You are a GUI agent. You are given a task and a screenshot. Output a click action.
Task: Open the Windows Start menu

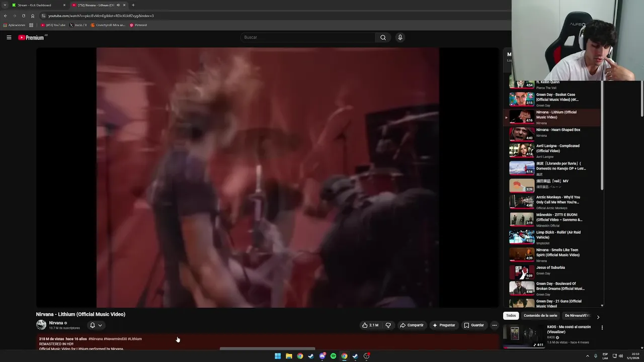point(278,356)
